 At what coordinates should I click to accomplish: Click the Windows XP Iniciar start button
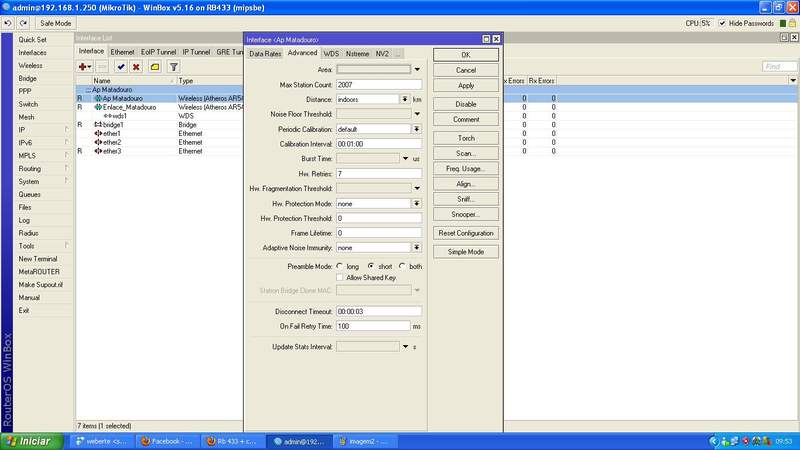[32, 441]
